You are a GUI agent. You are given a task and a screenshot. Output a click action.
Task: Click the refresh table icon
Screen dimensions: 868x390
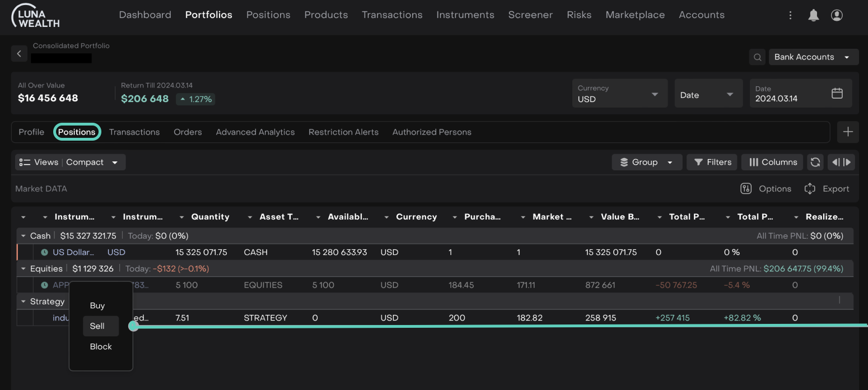(815, 162)
